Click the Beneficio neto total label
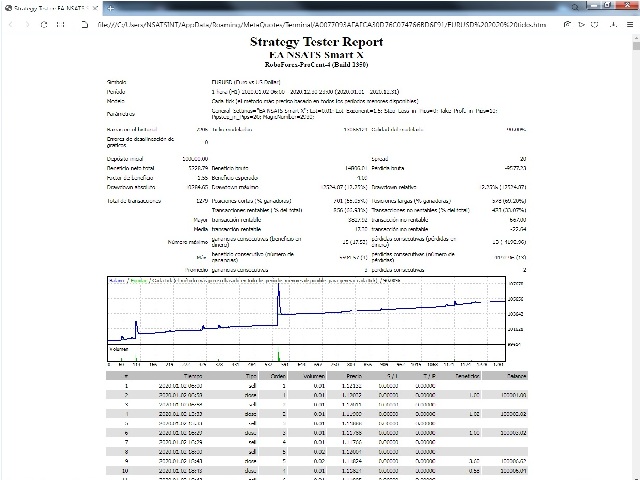 (130, 168)
